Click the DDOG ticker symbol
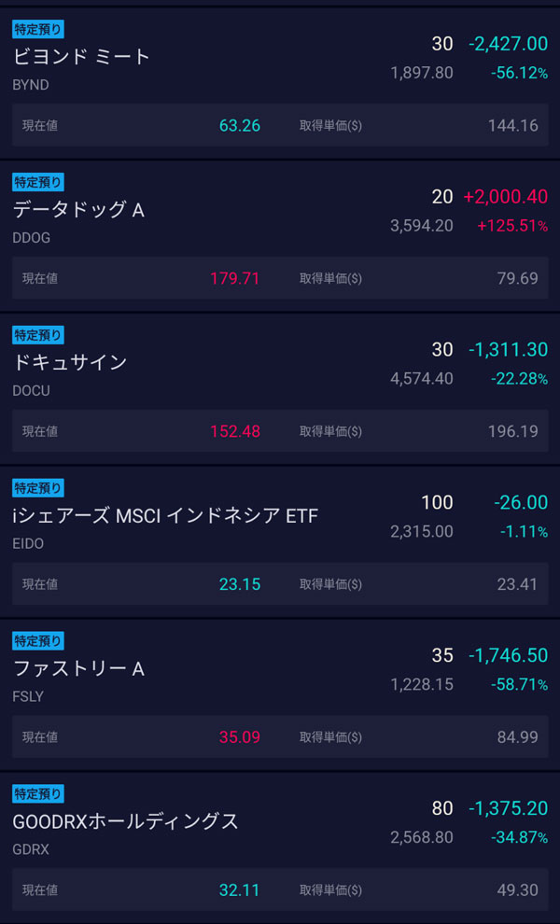This screenshot has height=924, width=560. click(x=32, y=238)
